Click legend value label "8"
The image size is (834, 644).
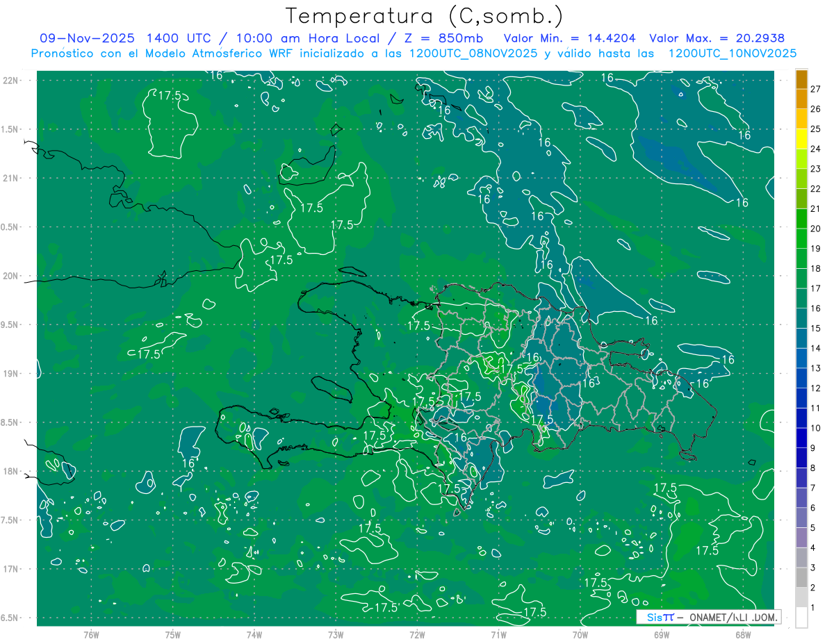click(813, 468)
